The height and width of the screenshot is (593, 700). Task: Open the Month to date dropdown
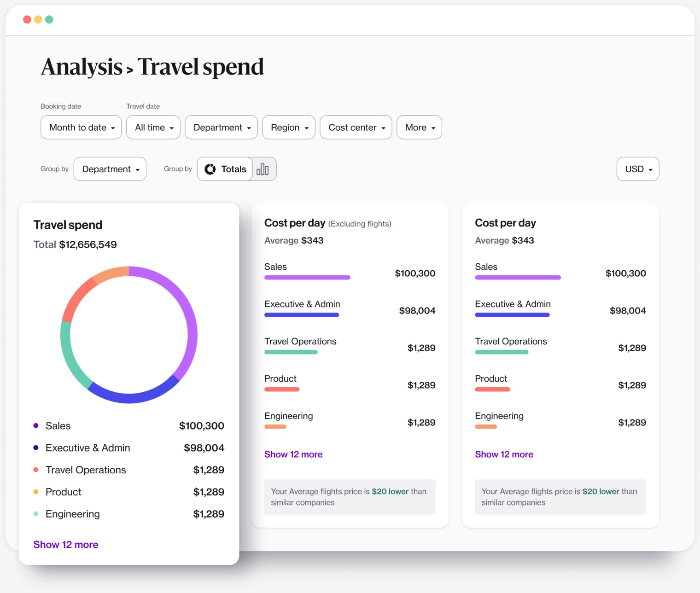point(81,127)
